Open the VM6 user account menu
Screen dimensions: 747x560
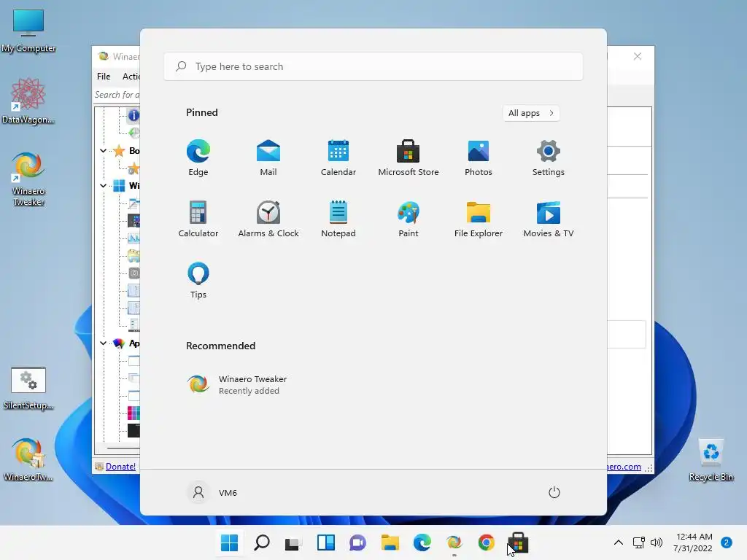pos(212,492)
